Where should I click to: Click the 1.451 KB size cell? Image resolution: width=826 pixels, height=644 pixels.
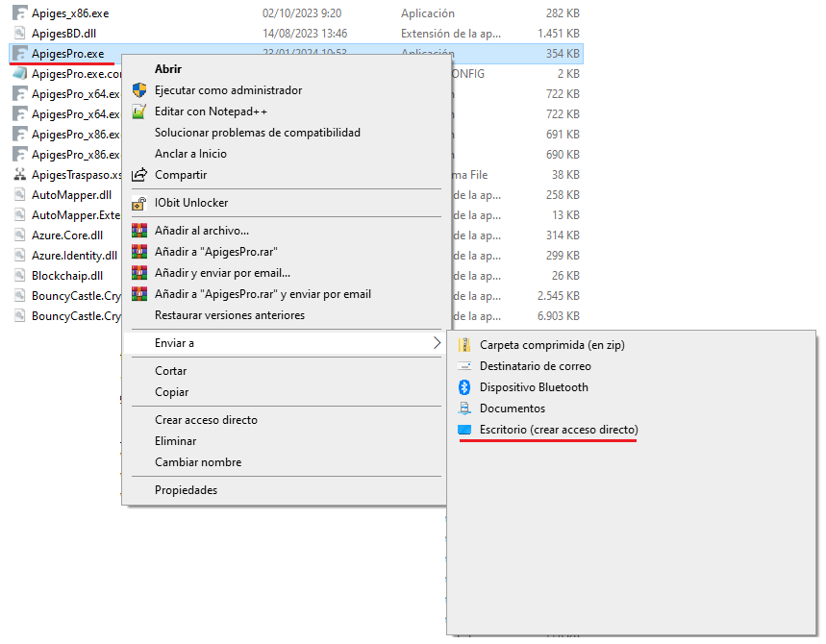559,34
